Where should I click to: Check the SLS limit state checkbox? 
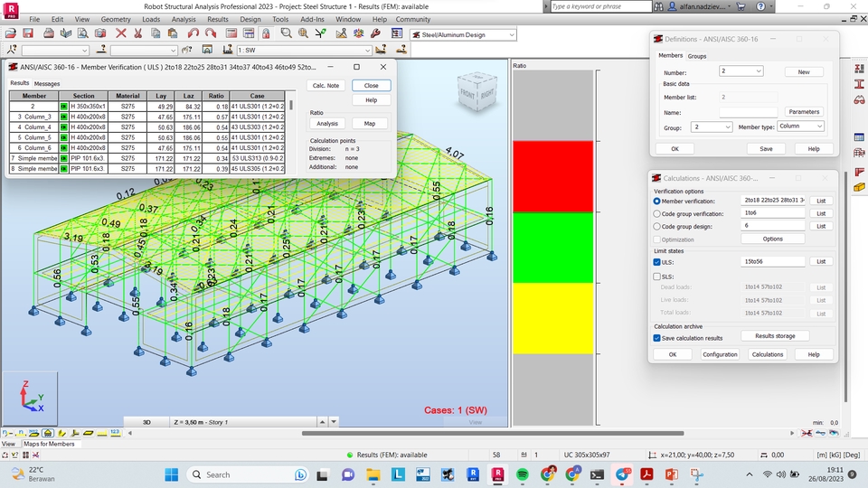[x=657, y=277]
